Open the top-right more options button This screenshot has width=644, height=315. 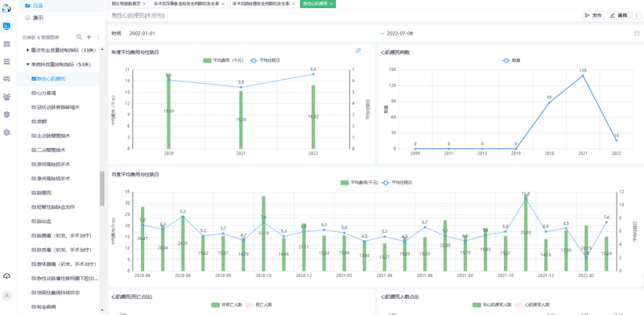[x=637, y=15]
